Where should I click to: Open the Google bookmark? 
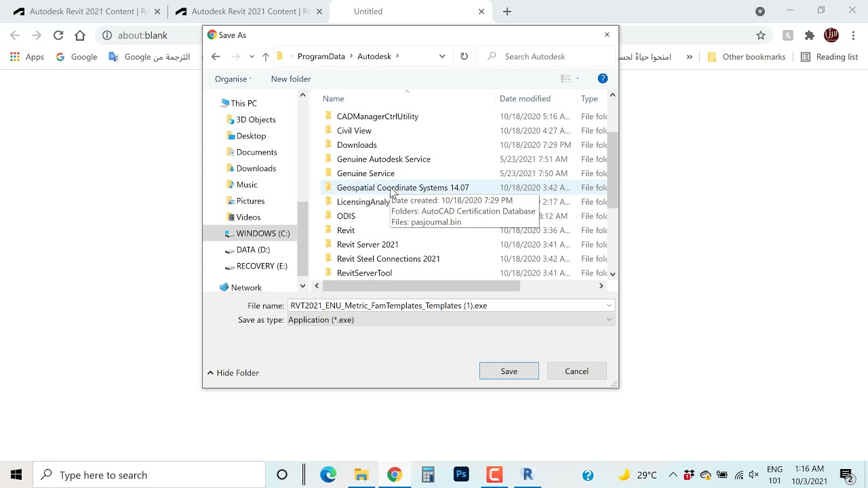(x=77, y=57)
